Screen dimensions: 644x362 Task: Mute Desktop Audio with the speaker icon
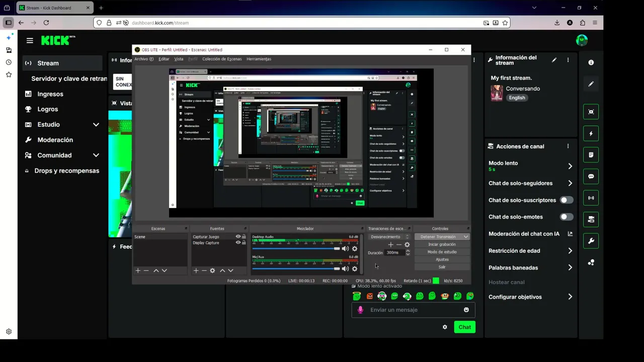(x=345, y=248)
